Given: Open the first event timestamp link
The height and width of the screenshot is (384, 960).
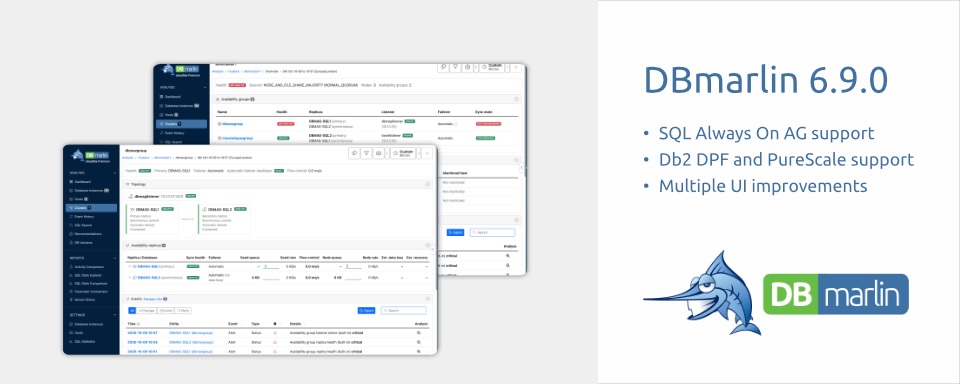Looking at the screenshot, I should (142, 333).
